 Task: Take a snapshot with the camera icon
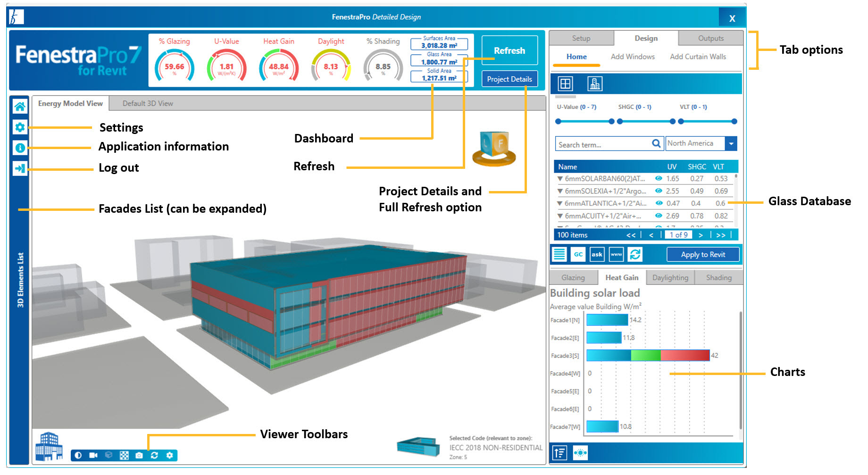pyautogui.click(x=139, y=455)
